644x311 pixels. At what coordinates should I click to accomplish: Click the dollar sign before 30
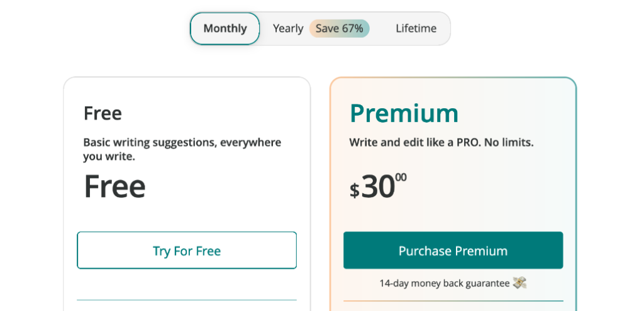click(355, 190)
